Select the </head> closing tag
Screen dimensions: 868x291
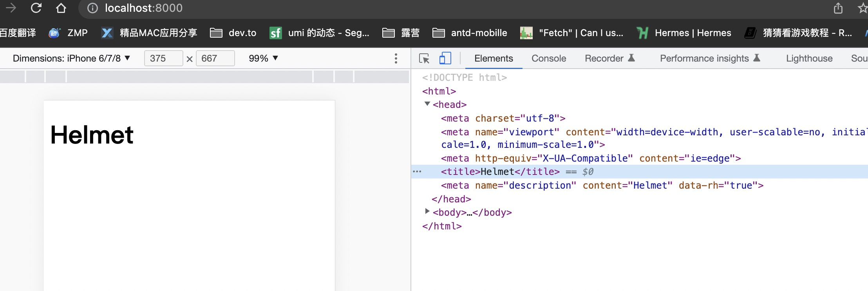[451, 199]
